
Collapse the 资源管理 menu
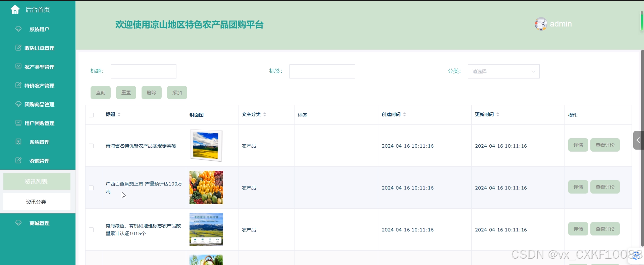38,161
